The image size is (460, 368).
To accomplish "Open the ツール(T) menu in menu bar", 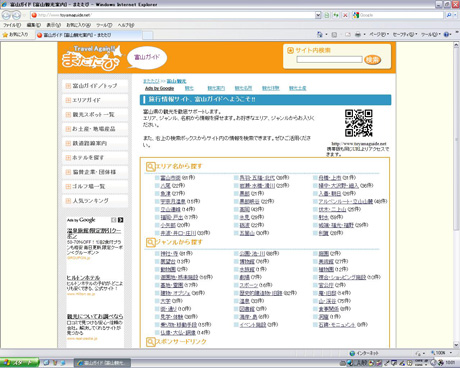I will [104, 25].
